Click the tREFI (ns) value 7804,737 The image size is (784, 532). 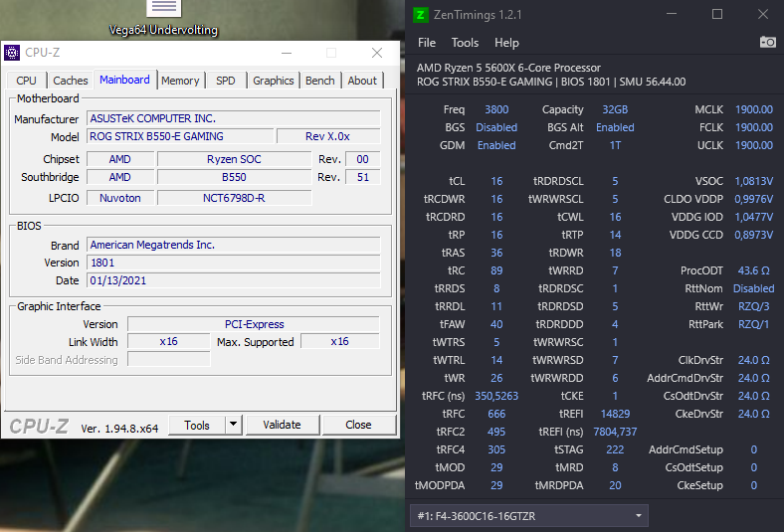click(x=615, y=432)
